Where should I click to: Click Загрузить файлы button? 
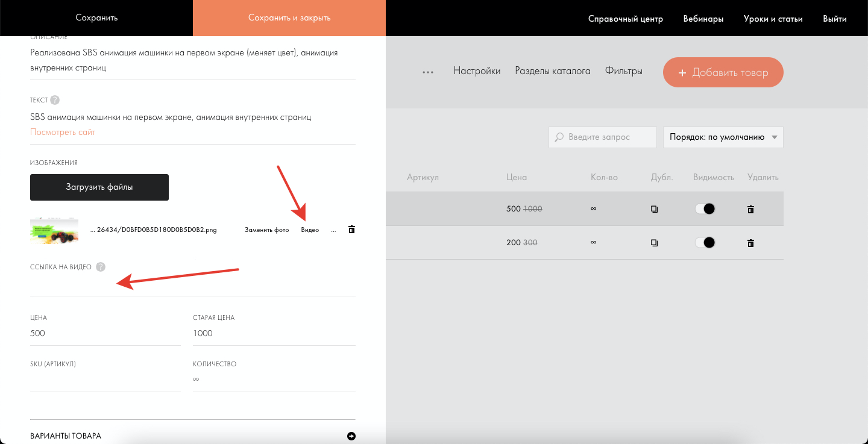tap(99, 187)
